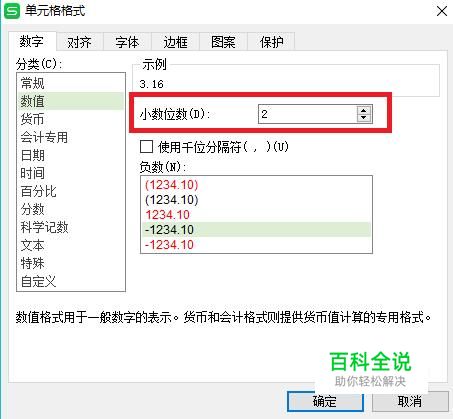
Task: Click the WPS Spreadsheets logo icon
Action: 12,11
